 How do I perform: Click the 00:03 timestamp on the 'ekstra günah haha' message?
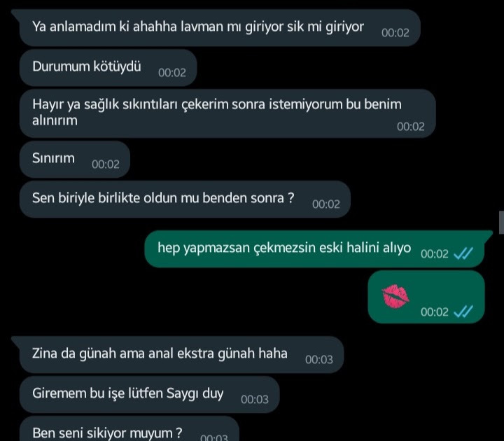tap(319, 359)
